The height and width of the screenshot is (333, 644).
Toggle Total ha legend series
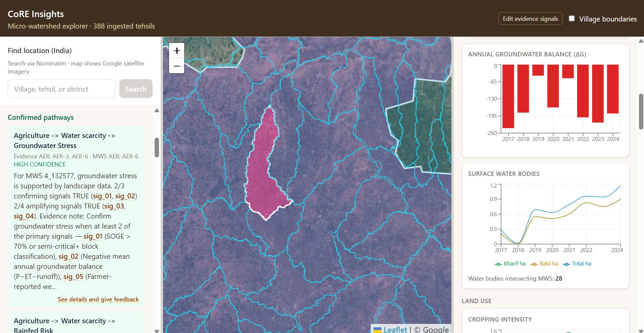point(577,264)
